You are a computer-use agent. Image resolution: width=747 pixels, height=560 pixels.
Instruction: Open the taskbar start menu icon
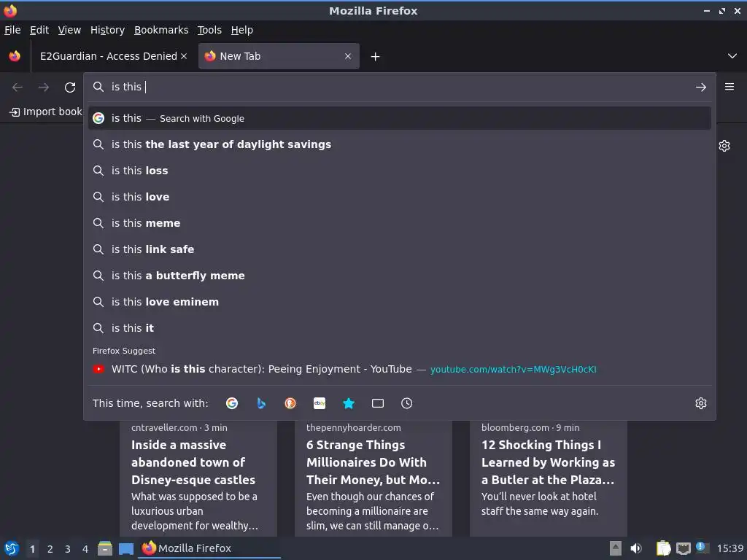(x=12, y=548)
